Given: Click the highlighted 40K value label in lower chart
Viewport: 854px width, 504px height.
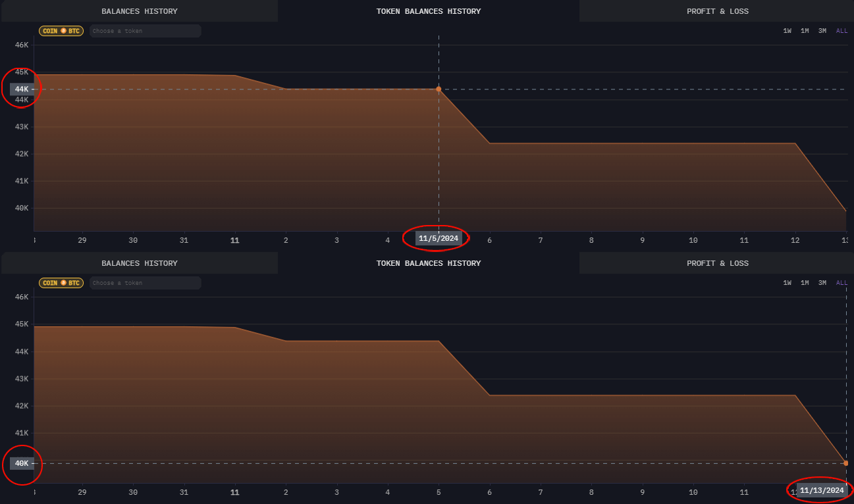Looking at the screenshot, I should click(22, 463).
